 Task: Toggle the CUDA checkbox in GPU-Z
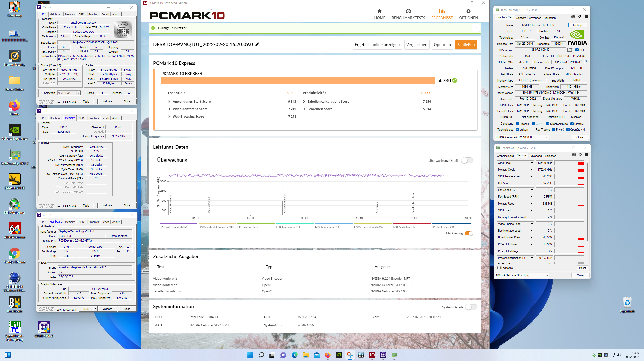point(533,124)
